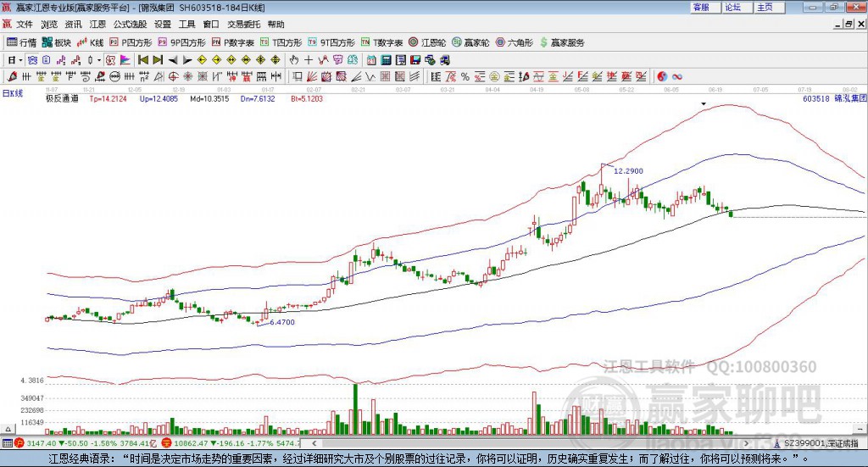
Task: Open the 9P四方形 tool
Action: tap(181, 42)
